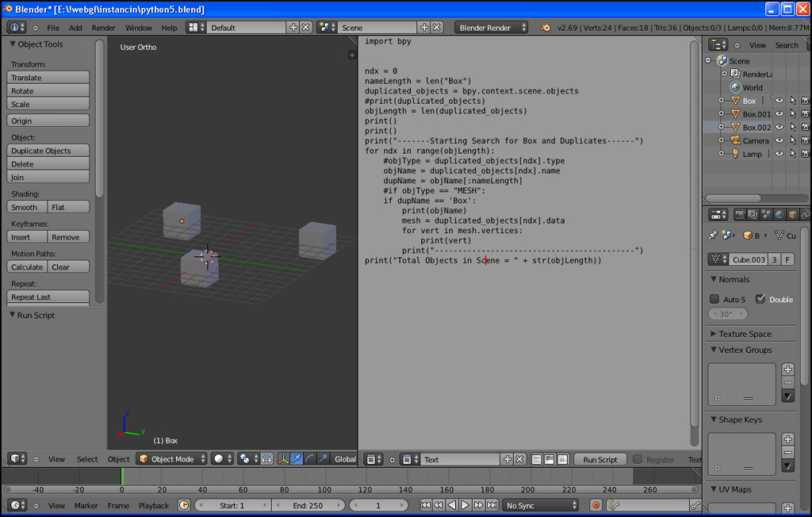Click the Calculate motion paths button
The height and width of the screenshot is (517, 812).
[27, 267]
